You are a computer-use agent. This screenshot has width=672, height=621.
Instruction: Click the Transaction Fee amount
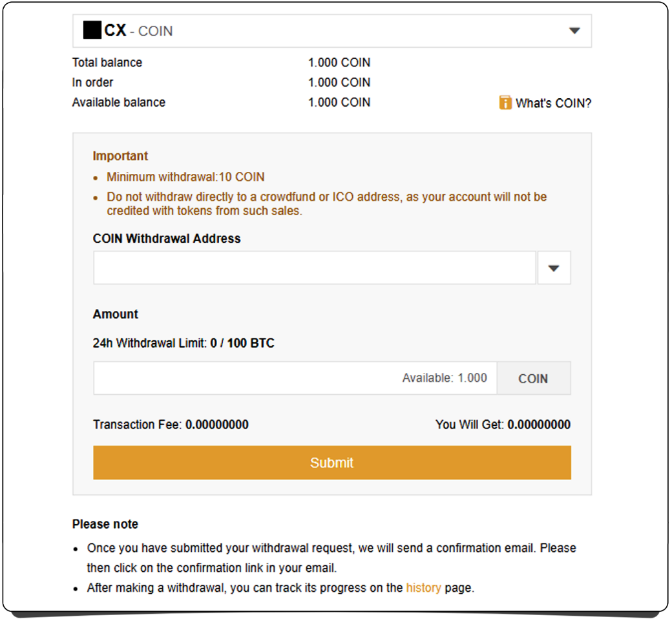217,425
